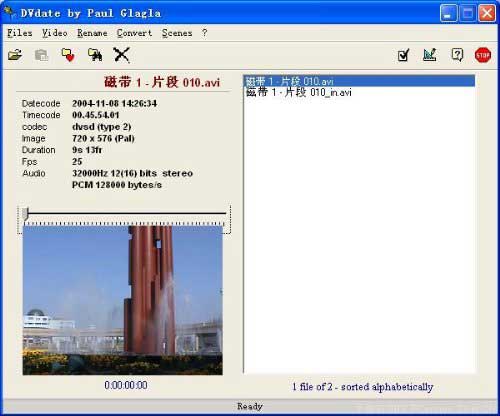
Task: Click the checkmark options toolbar icon
Action: pos(403,55)
